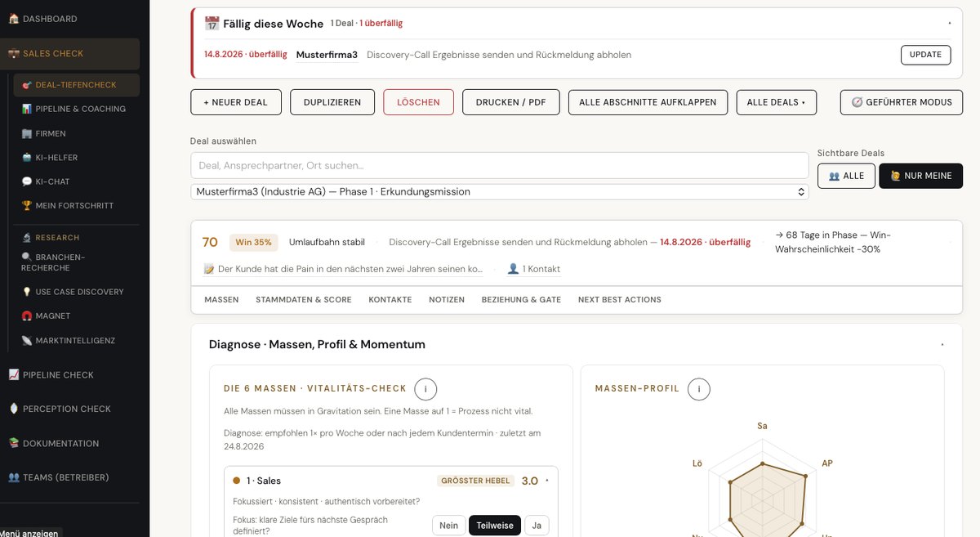Jump to the Massen tab
The image size is (980, 537).
(221, 300)
